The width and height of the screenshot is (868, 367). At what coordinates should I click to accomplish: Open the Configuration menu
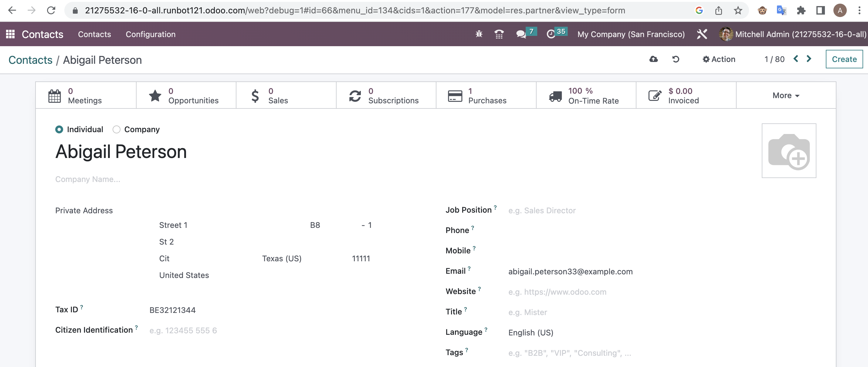click(151, 34)
